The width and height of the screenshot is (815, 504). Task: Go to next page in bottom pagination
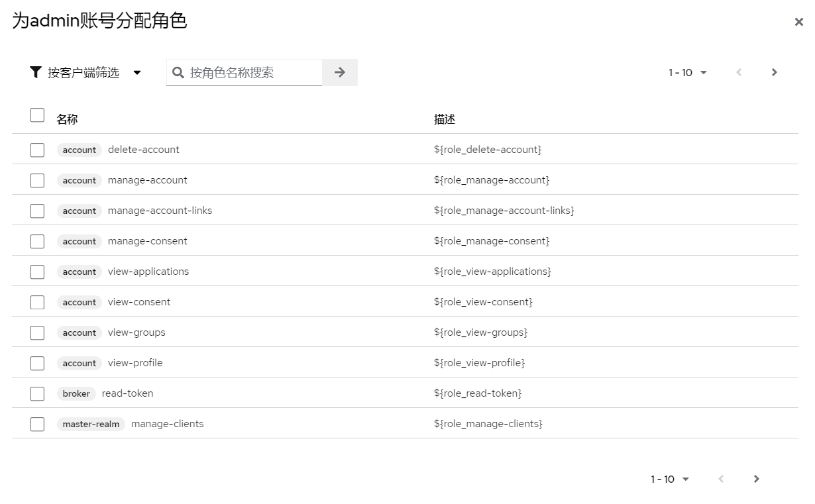(756, 479)
